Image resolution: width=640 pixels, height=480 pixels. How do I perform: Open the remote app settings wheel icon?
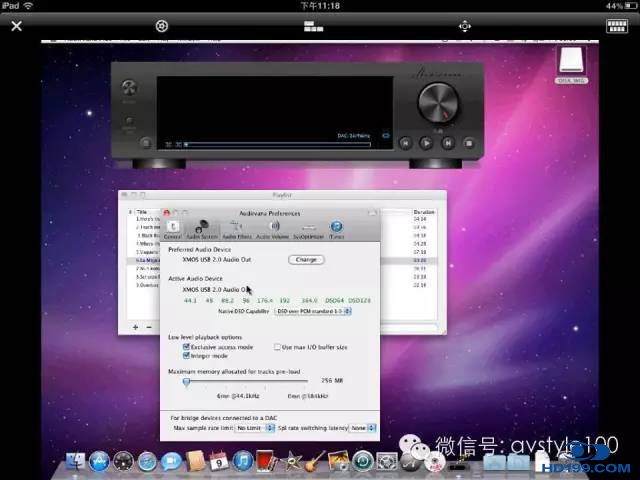coord(162,26)
